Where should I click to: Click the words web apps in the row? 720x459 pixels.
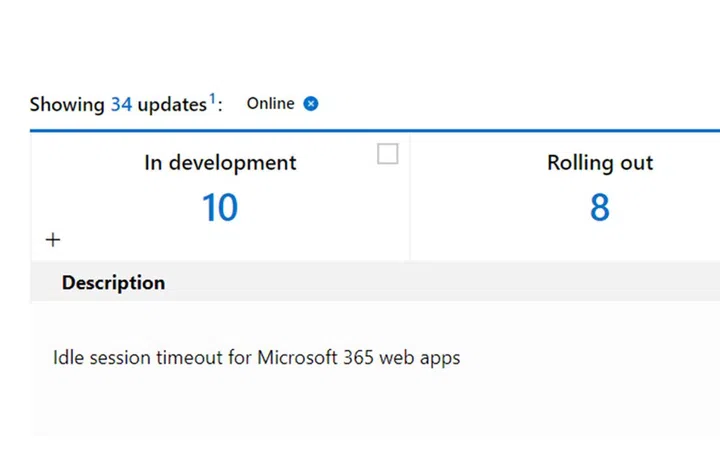(419, 357)
